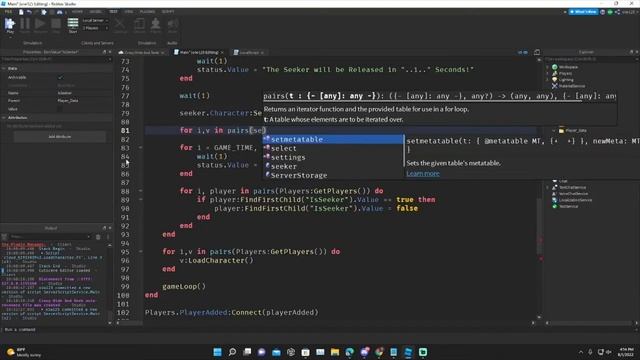Open Task View on the taskbar
This screenshot has height=360, width=640.
point(247,352)
